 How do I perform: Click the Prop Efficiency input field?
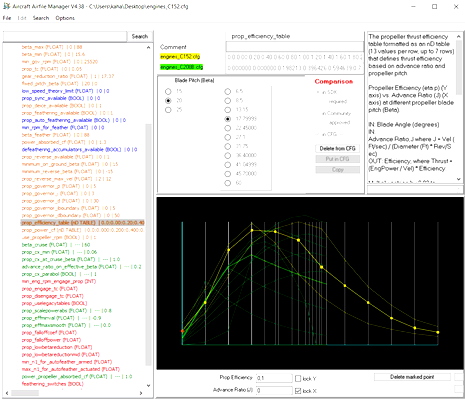click(x=274, y=378)
